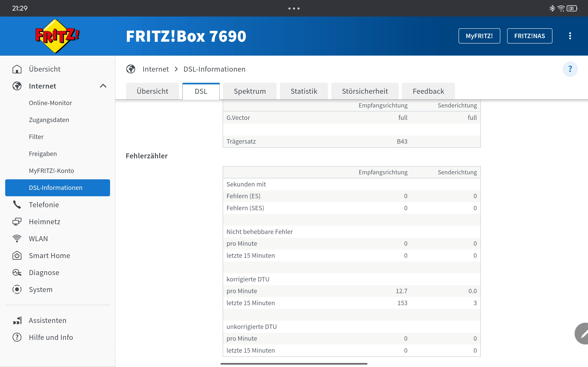Click Internet in the breadcrumb
588x367 pixels.
point(156,69)
